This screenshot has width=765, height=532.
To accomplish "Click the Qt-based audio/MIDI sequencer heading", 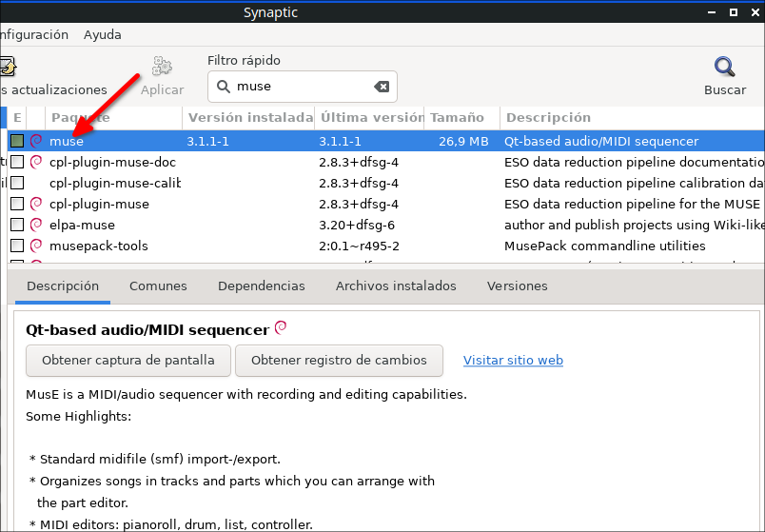I will point(147,330).
